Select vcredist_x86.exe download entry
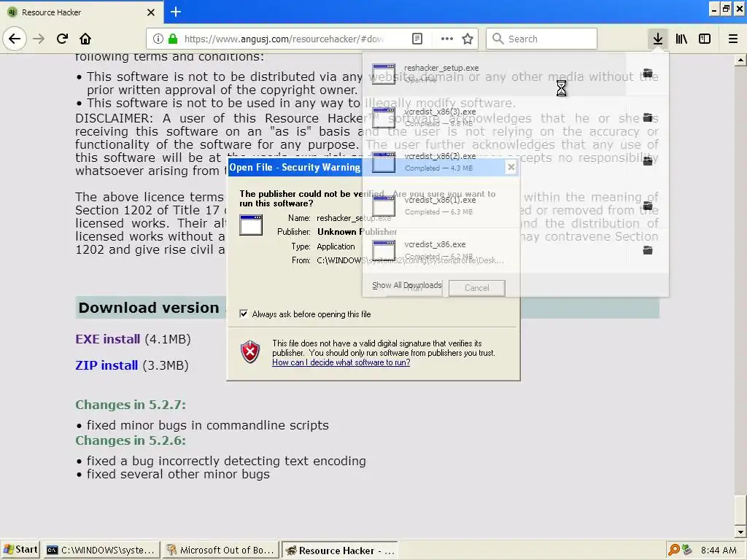This screenshot has width=747, height=560. pos(494,251)
